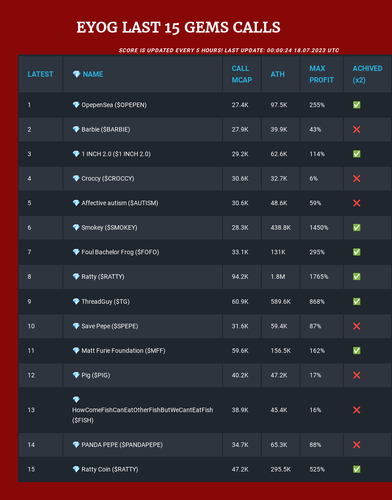Click the MAX PROFIT column header

tap(321, 74)
